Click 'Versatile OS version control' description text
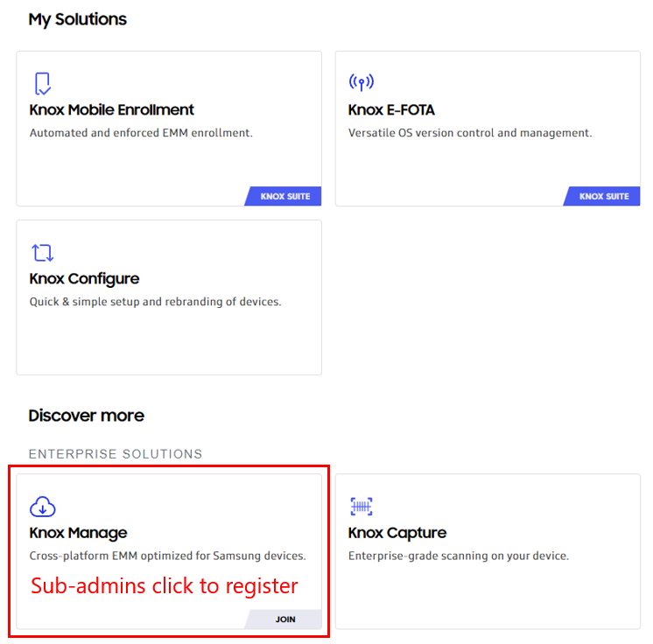 point(470,133)
